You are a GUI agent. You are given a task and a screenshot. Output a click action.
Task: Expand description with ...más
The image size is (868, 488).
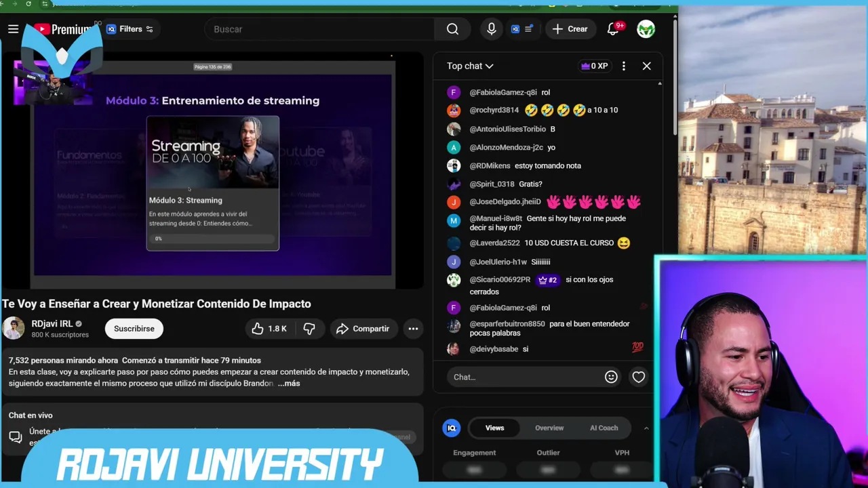[289, 383]
